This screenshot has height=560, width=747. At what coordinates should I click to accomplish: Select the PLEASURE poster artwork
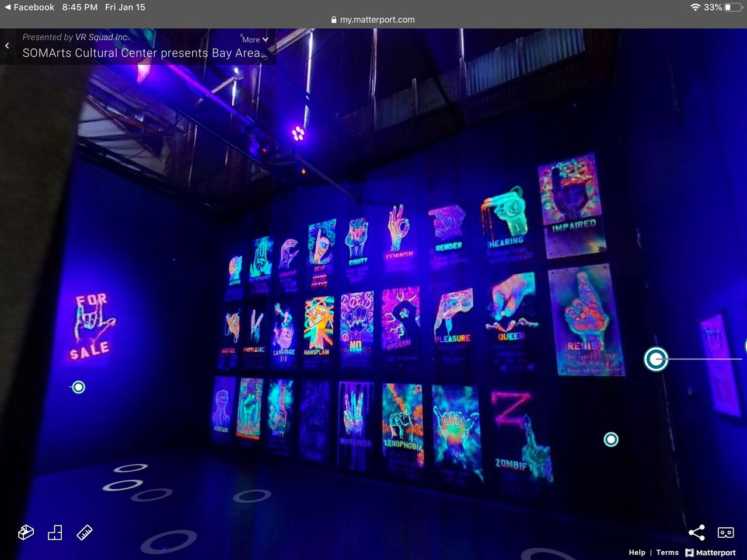point(453,320)
